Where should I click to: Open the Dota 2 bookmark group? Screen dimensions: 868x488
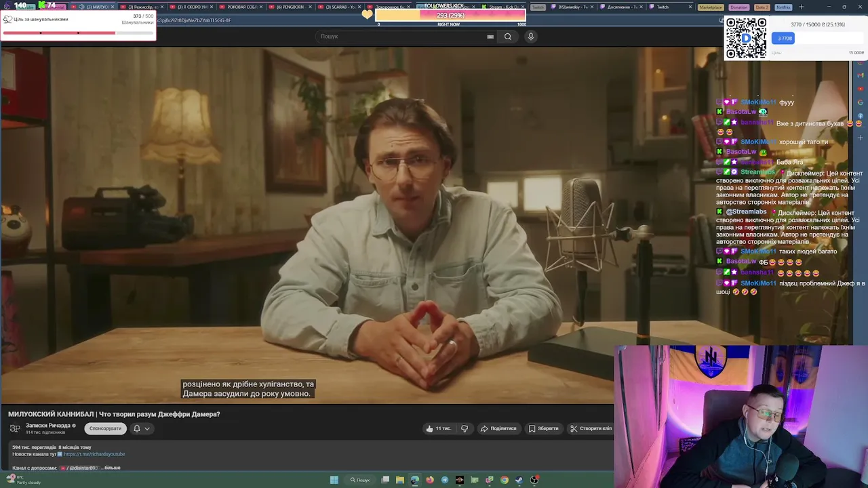pos(762,7)
